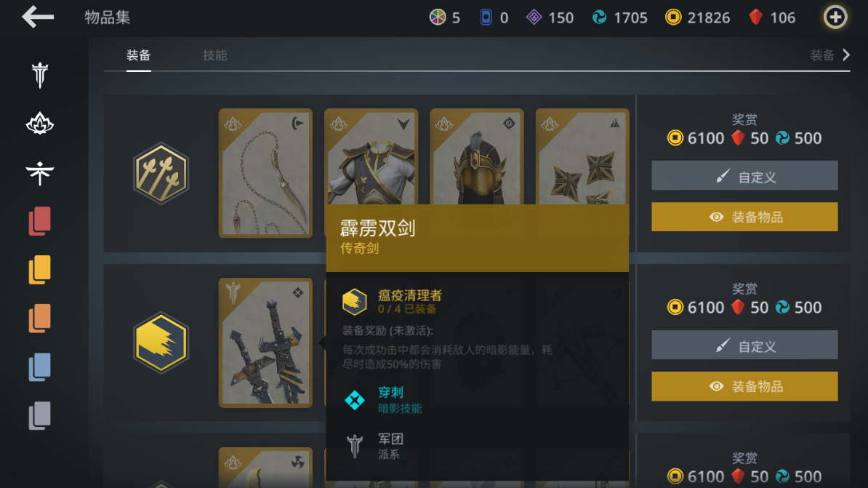
Task: Click the second set's 自定义 button
Action: click(744, 345)
